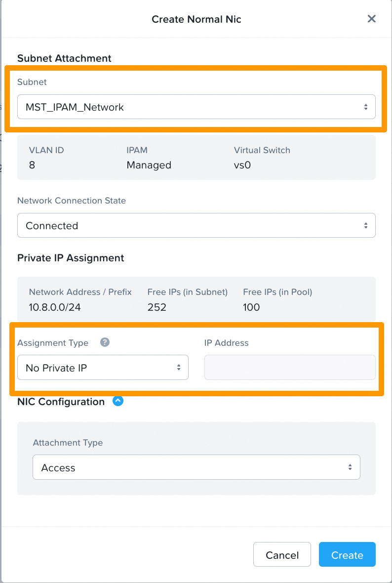Click the help icon beside Assignment Type

tap(104, 342)
